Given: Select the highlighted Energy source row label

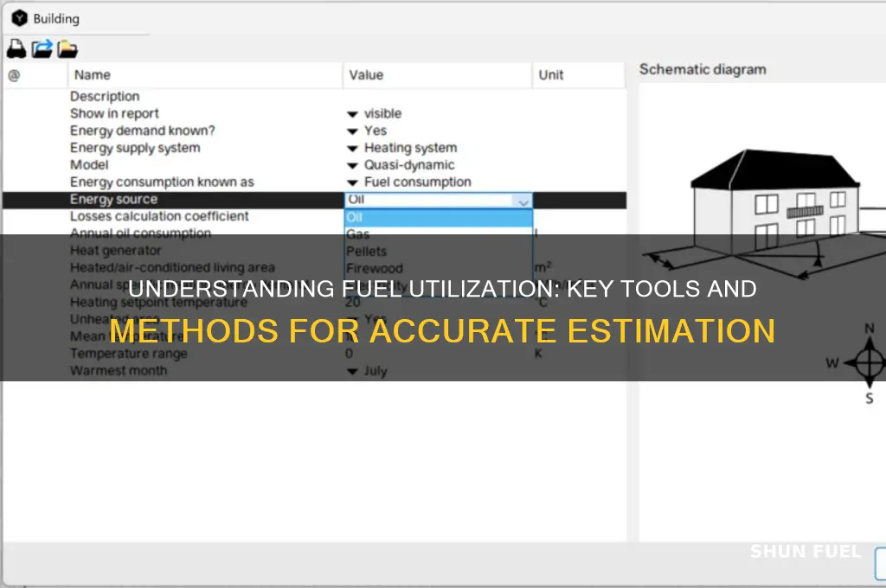Looking at the screenshot, I should pyautogui.click(x=113, y=200).
